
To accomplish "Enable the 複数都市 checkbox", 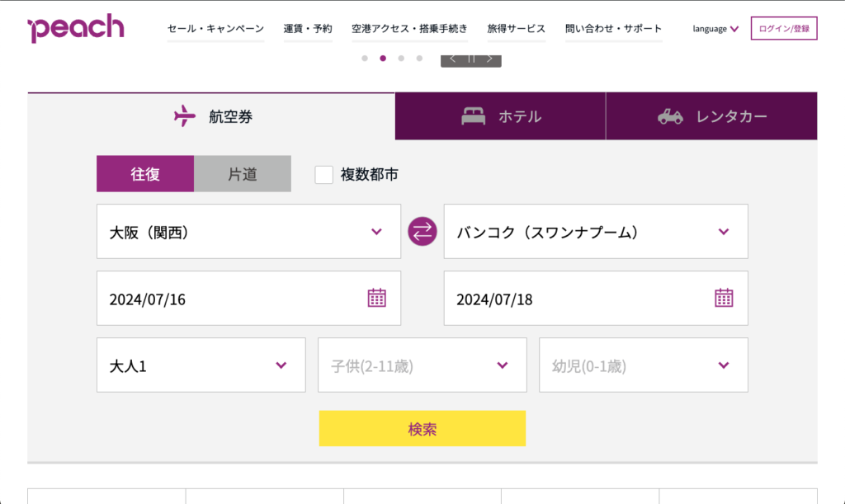I will pos(323,175).
